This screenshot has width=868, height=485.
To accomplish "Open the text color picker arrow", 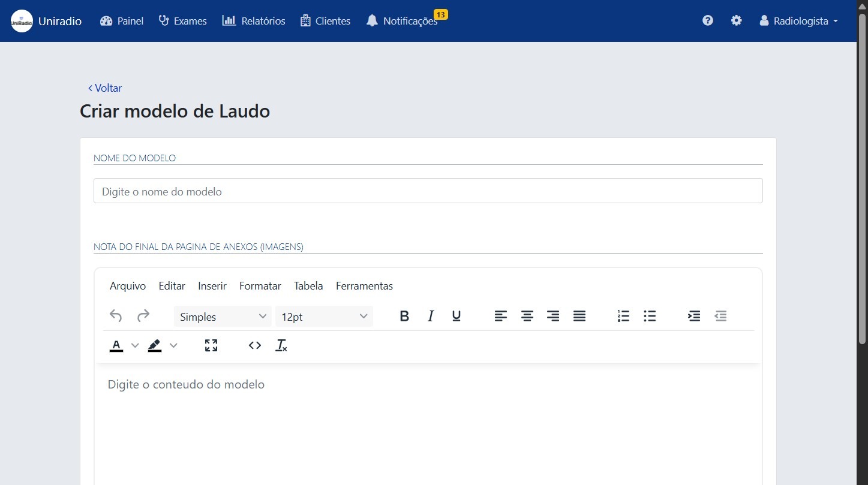I will [135, 345].
